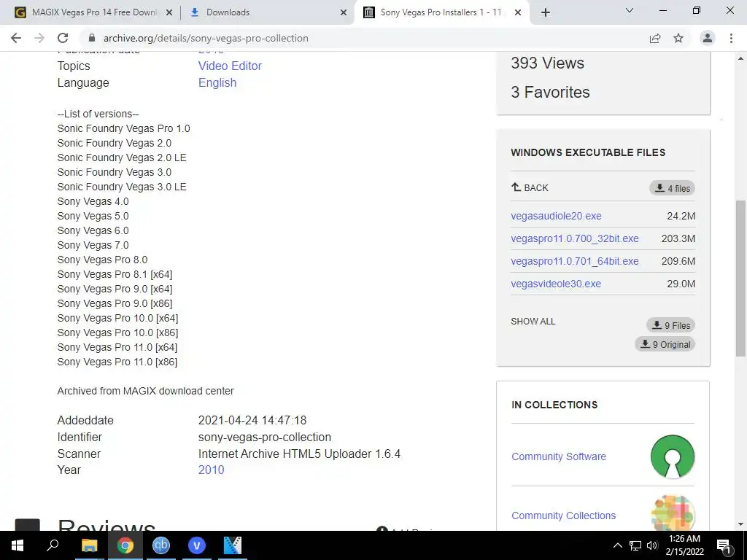The image size is (747, 560).
Task: Reload the archive.org page
Action: pos(63,38)
